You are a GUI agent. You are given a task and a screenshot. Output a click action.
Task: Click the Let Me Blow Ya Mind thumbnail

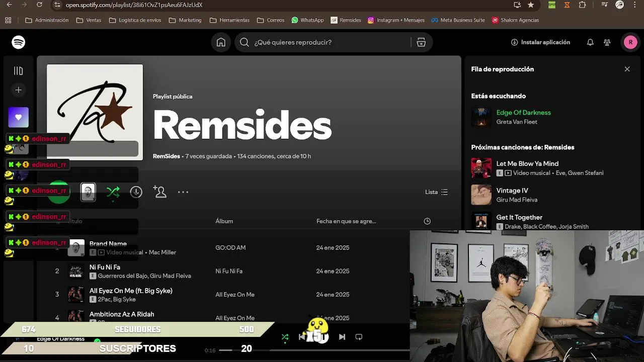tap(481, 168)
